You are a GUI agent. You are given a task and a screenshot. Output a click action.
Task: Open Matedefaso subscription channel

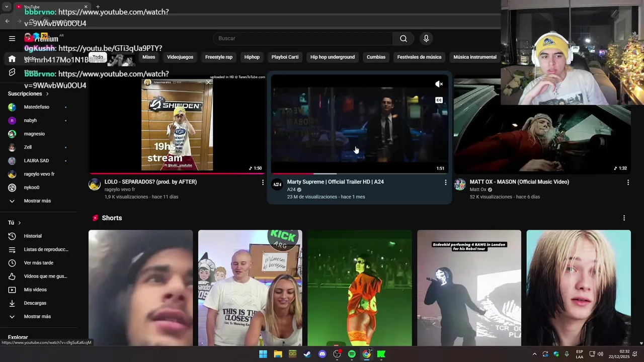[x=37, y=107]
